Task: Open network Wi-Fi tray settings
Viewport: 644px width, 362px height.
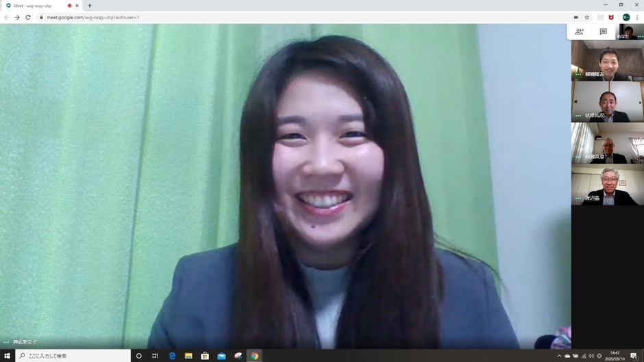Action: pos(584,356)
